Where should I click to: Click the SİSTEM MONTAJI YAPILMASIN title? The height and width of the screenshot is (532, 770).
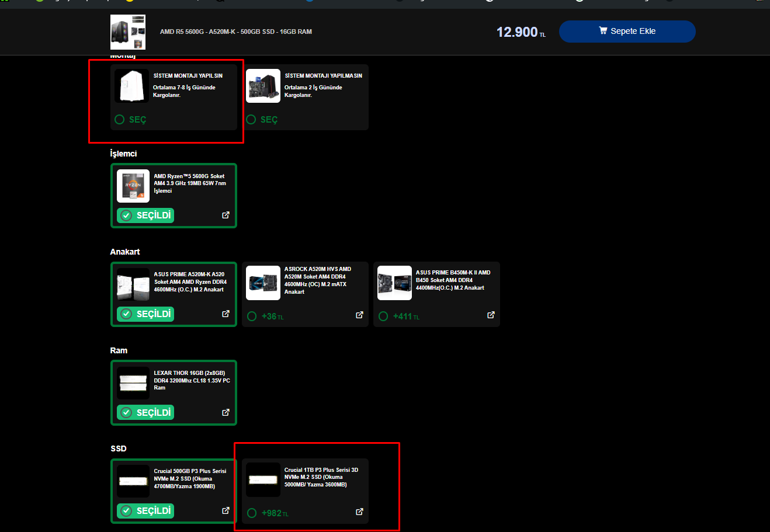click(x=323, y=76)
